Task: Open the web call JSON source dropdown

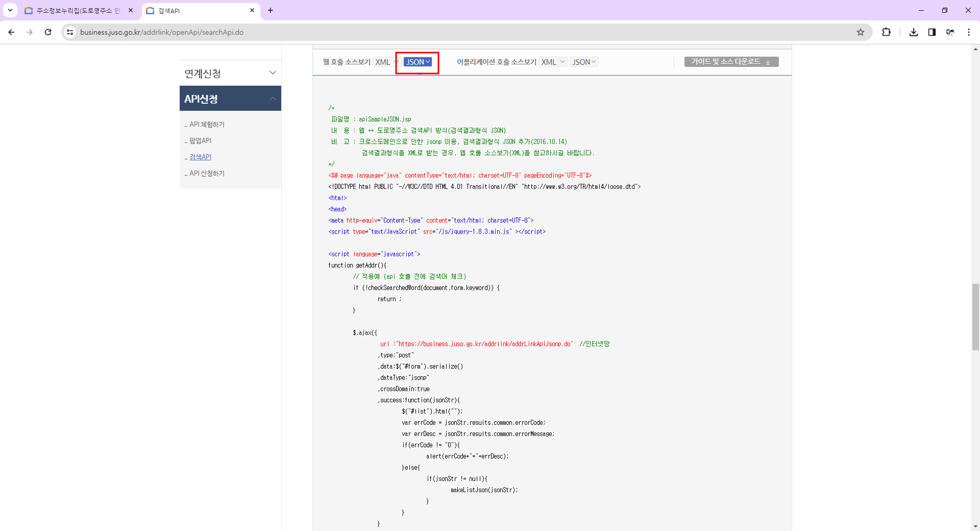Action: 418,62
